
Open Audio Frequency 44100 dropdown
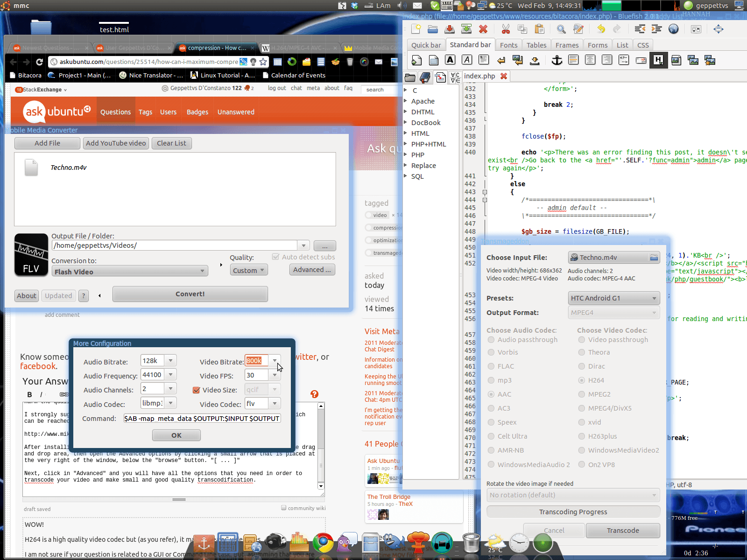(x=170, y=375)
